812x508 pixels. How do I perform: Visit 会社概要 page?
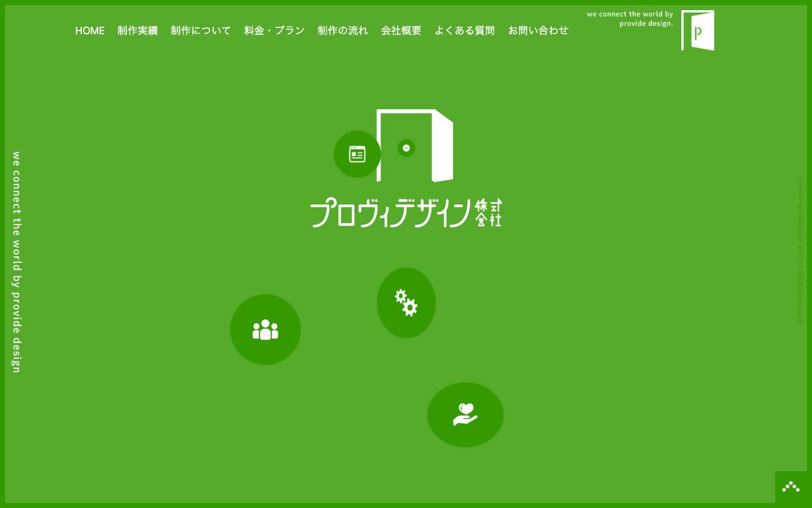[x=401, y=30]
